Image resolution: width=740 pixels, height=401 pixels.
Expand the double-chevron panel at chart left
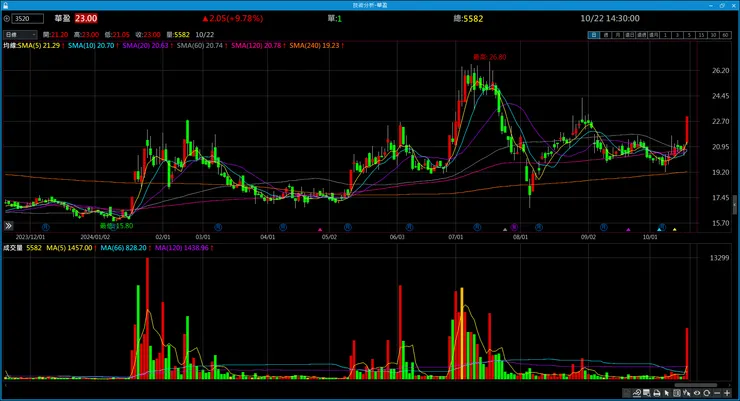(8, 226)
